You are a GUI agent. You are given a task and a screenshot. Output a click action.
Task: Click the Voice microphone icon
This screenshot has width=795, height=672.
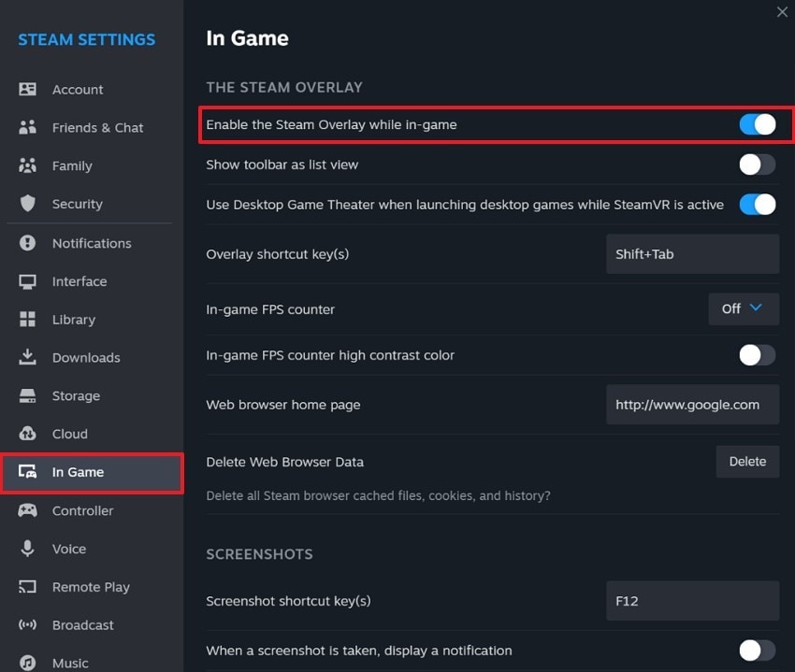click(x=27, y=549)
